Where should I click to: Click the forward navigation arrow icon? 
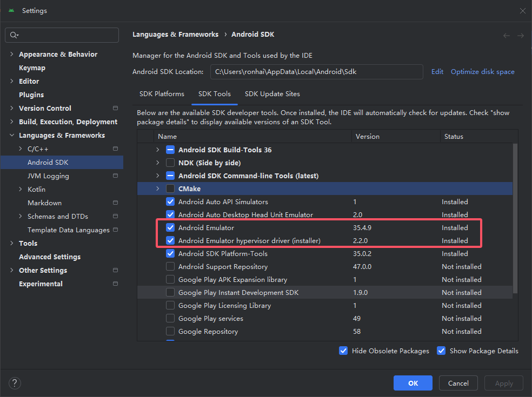(x=521, y=36)
